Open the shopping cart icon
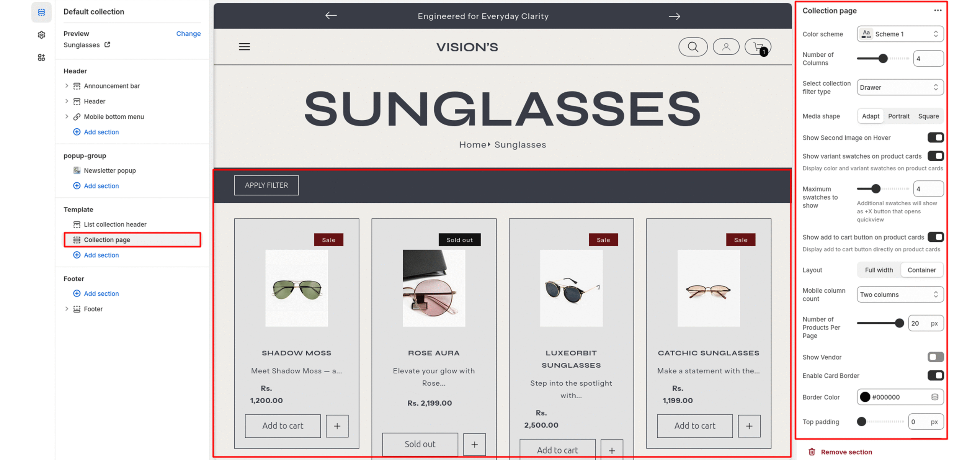The height and width of the screenshot is (460, 980). [x=758, y=47]
